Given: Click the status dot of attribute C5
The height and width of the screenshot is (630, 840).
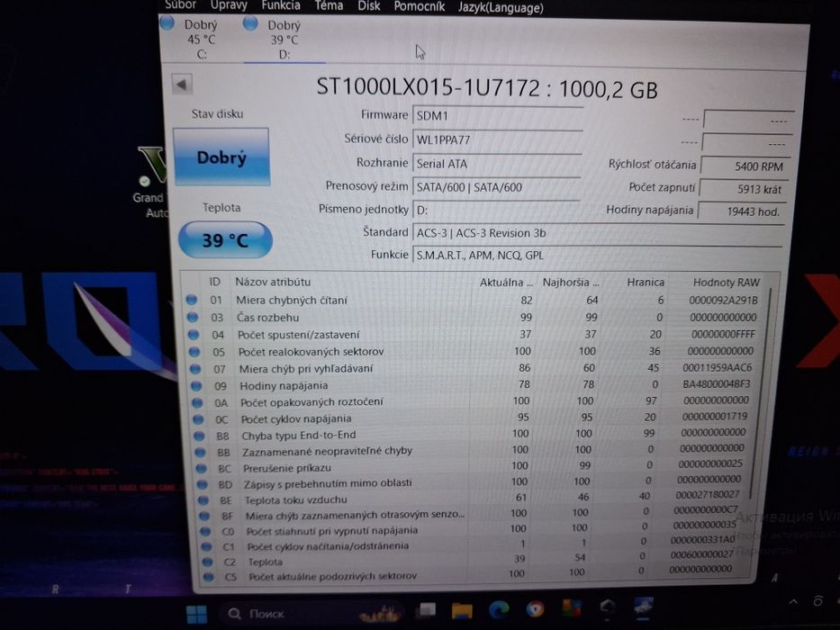Looking at the screenshot, I should click(x=209, y=577).
